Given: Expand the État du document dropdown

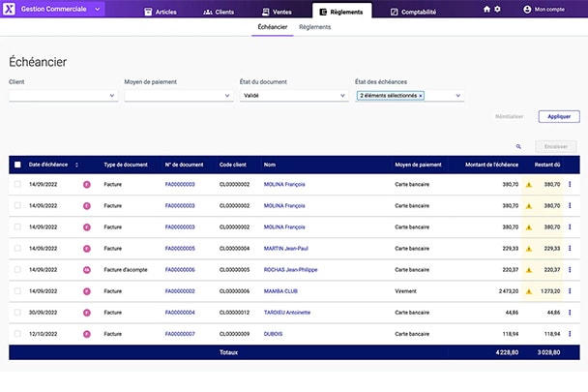Looking at the screenshot, I should click(342, 96).
